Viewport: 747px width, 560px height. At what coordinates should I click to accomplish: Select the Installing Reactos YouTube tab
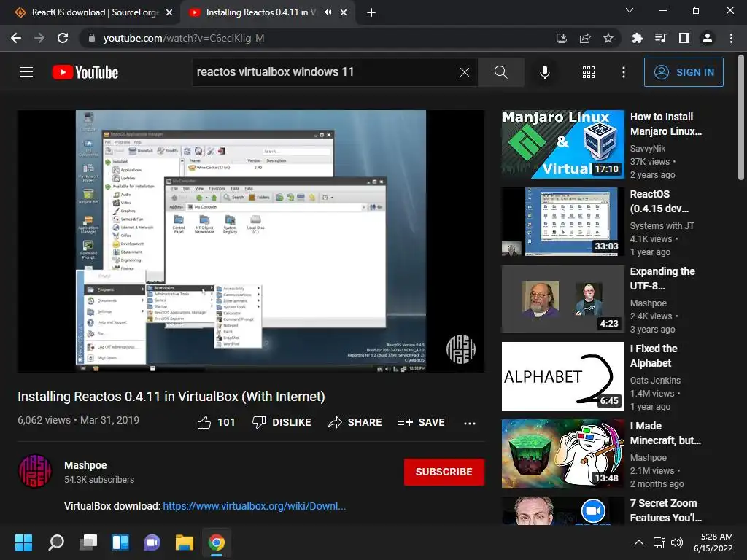point(260,12)
